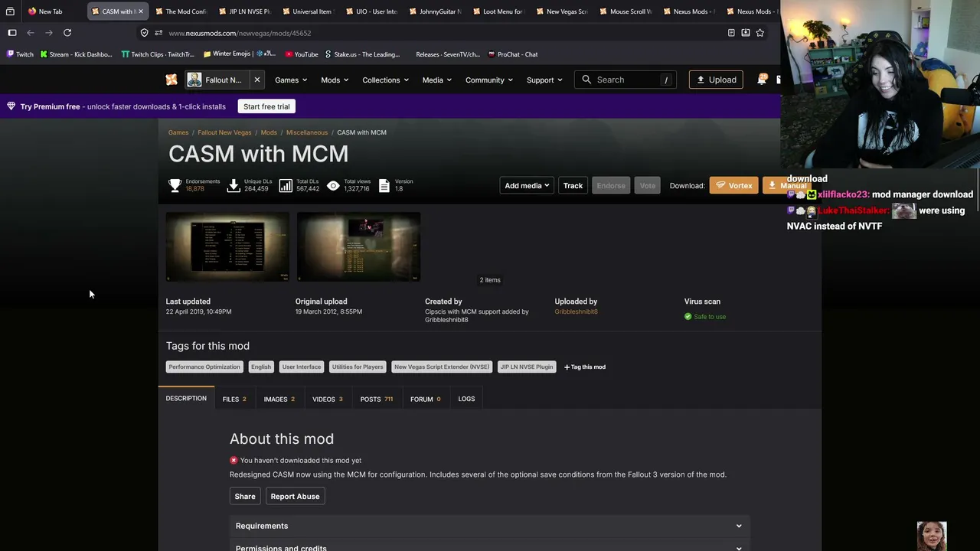Viewport: 980px width, 551px height.
Task: Select the Logs tab
Action: [x=466, y=399]
